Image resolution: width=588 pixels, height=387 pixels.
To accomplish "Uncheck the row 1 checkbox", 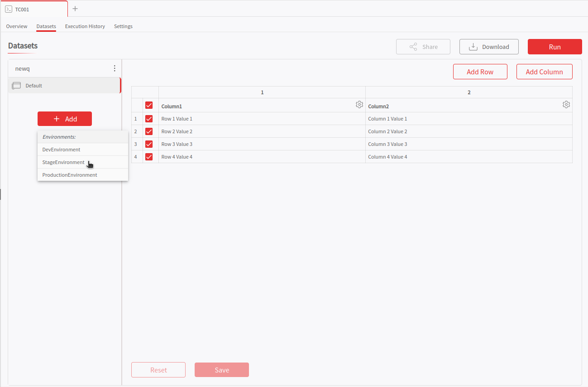I will click(149, 119).
